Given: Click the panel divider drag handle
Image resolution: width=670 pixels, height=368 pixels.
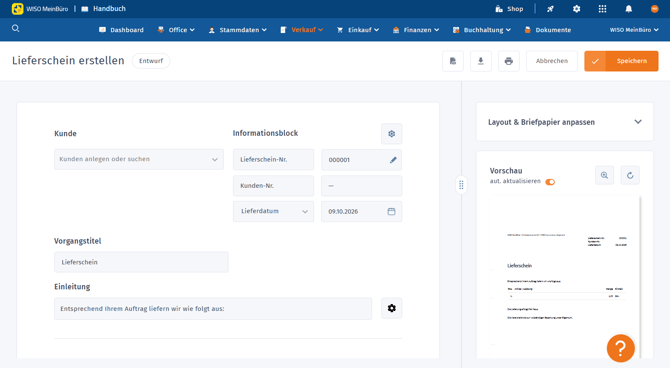Looking at the screenshot, I should 461,185.
